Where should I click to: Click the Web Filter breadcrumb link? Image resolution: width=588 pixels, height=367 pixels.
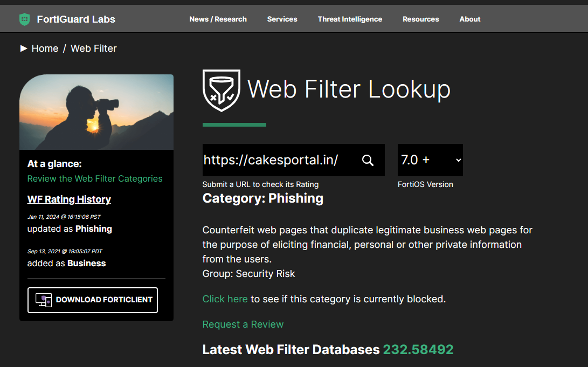point(94,49)
